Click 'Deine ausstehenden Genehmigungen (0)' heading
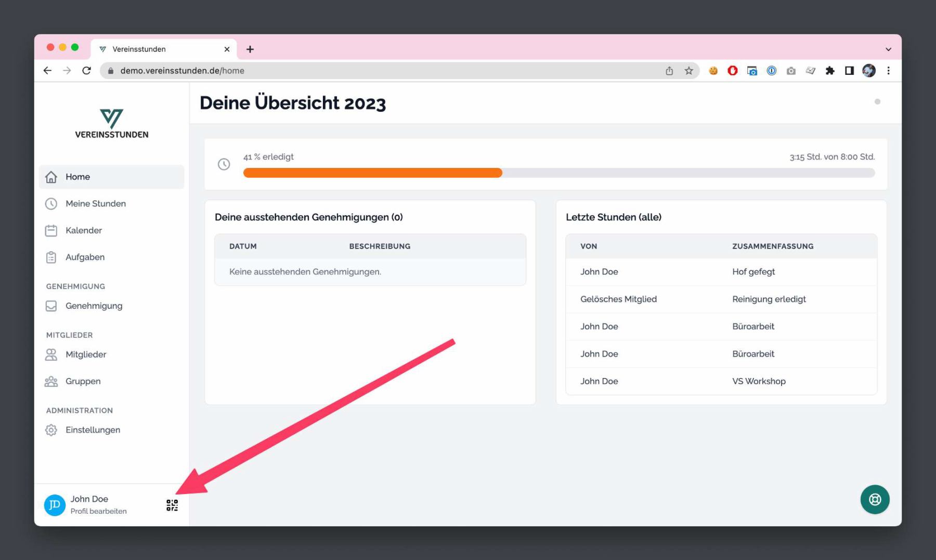The height and width of the screenshot is (560, 936). pyautogui.click(x=309, y=217)
